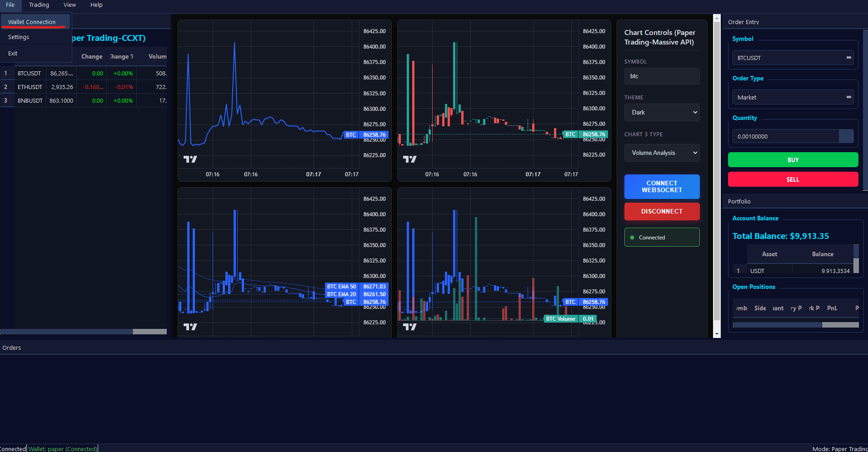This screenshot has height=452, width=868.
Task: Expand the Market order type dropdown
Action: pyautogui.click(x=793, y=97)
